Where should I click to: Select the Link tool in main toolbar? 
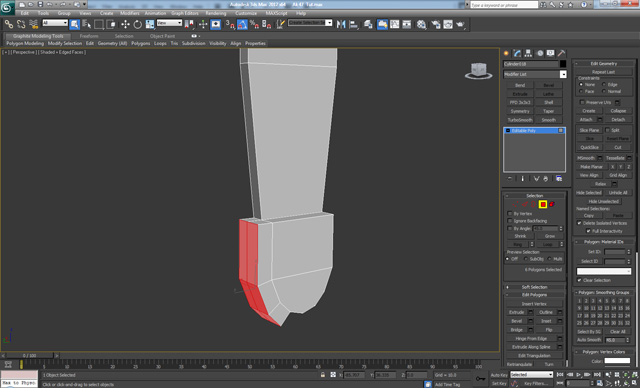[x=9, y=24]
